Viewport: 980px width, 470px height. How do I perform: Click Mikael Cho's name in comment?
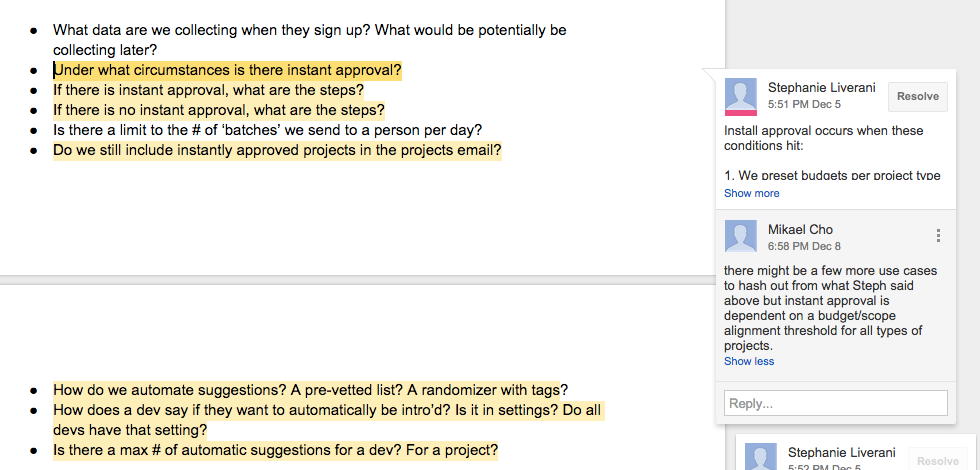[x=800, y=229]
